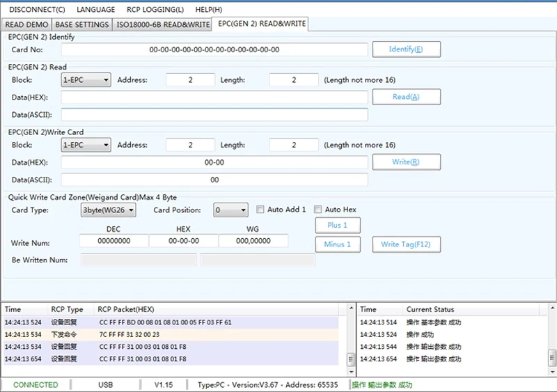557x392 pixels.
Task: Switch to the BASE SETTINGS tab
Action: (x=82, y=24)
